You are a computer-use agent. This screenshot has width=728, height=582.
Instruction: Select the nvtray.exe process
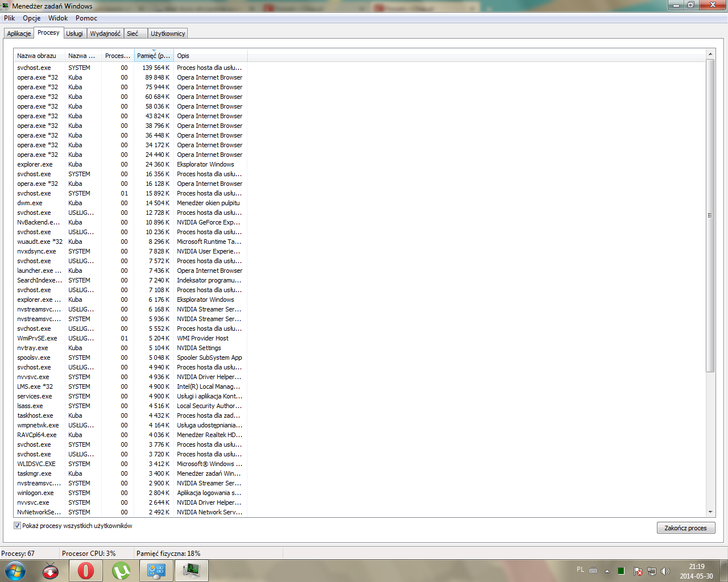pos(131,348)
